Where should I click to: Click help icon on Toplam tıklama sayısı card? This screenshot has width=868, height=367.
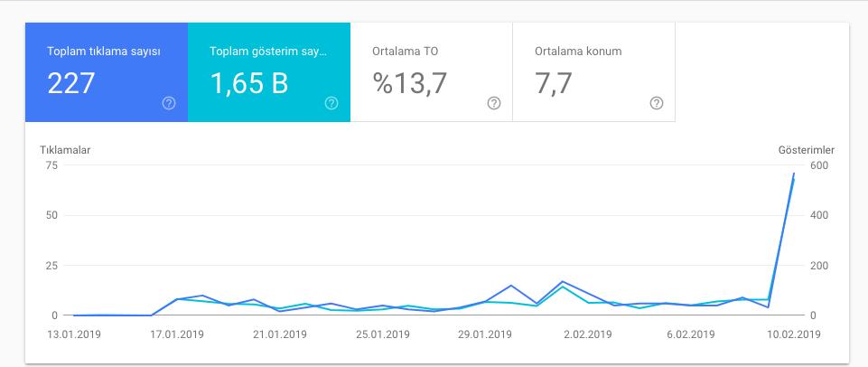[169, 103]
